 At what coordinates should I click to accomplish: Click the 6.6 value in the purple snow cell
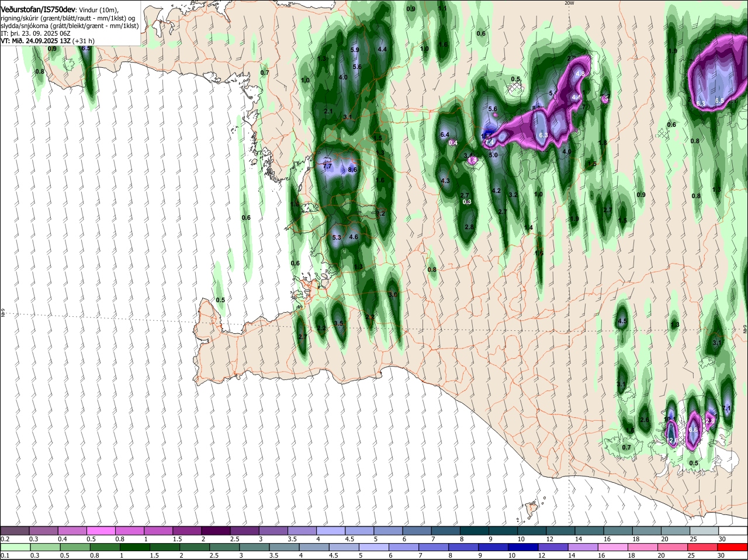(694, 430)
